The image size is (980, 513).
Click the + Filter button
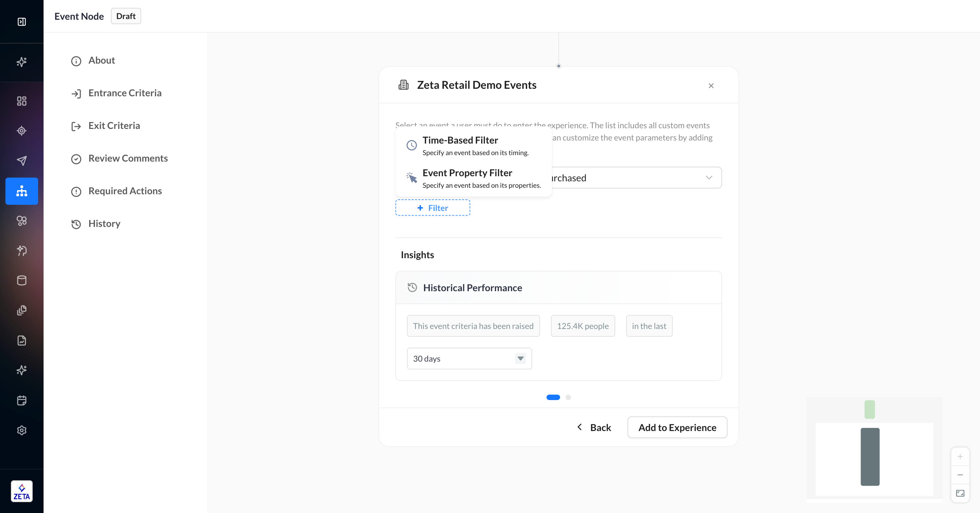(432, 208)
